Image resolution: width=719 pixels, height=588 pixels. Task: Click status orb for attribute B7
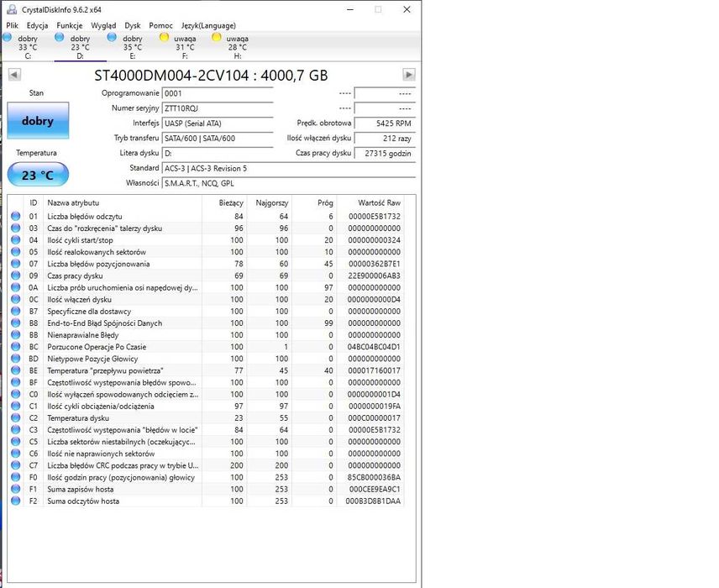pos(16,311)
